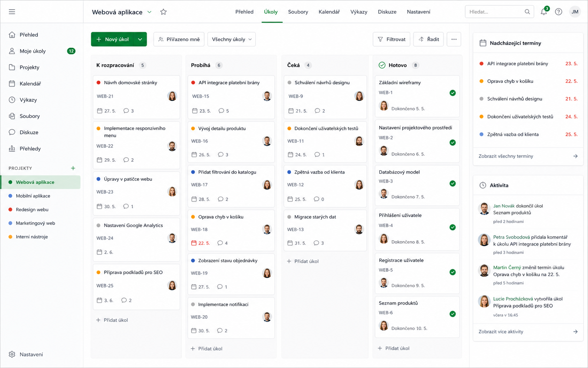Open the notifications bell icon
This screenshot has height=368, width=588.
point(544,12)
